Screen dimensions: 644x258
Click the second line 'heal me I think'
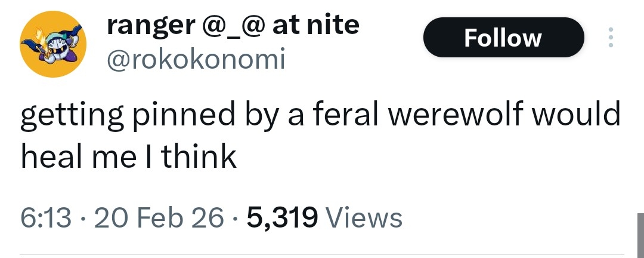(129, 157)
